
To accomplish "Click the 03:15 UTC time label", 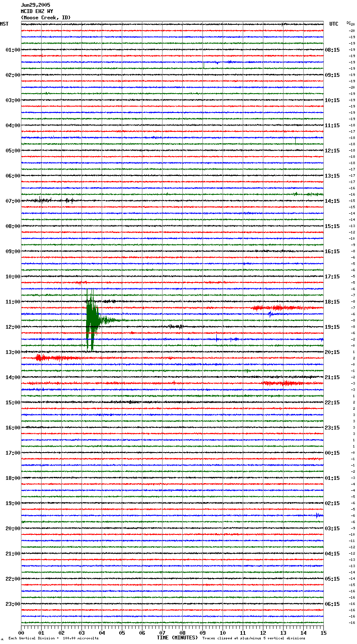I will pos(332,529).
